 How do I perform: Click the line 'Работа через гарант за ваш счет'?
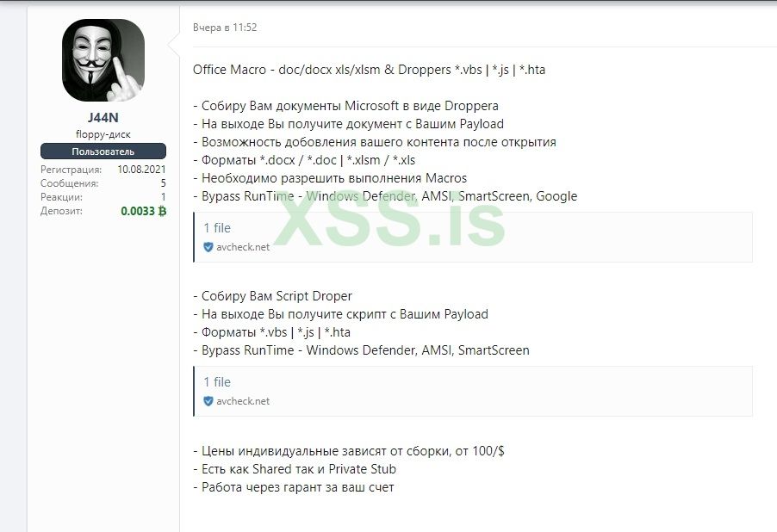click(x=294, y=487)
